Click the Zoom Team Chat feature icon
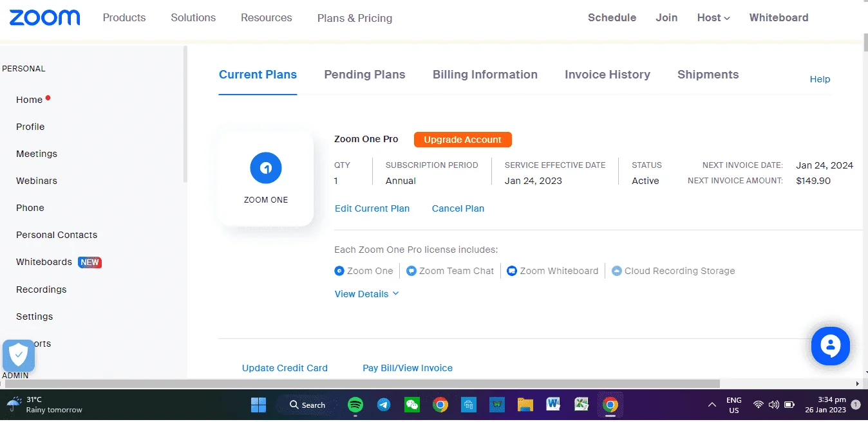 click(x=411, y=271)
